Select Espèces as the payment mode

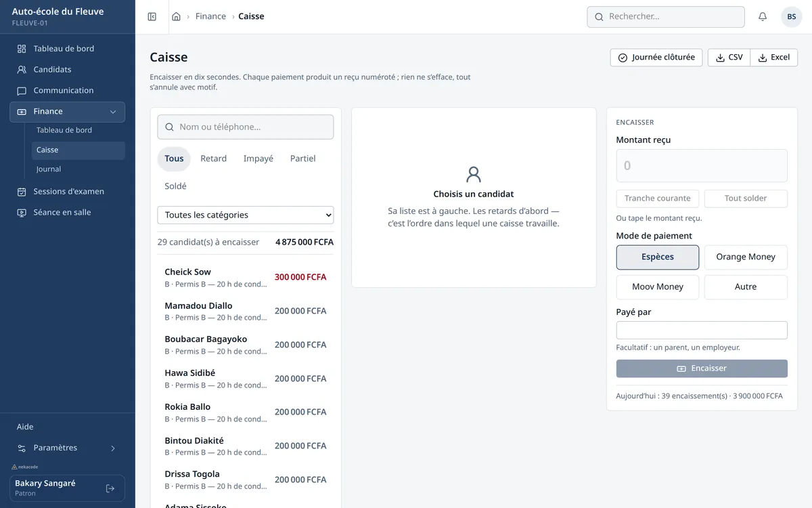click(658, 257)
